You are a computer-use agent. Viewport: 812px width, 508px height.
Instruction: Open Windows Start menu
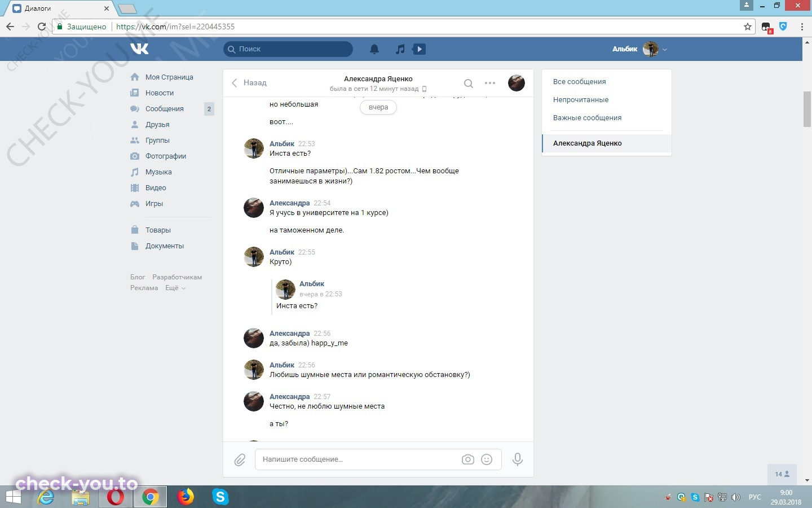[12, 497]
